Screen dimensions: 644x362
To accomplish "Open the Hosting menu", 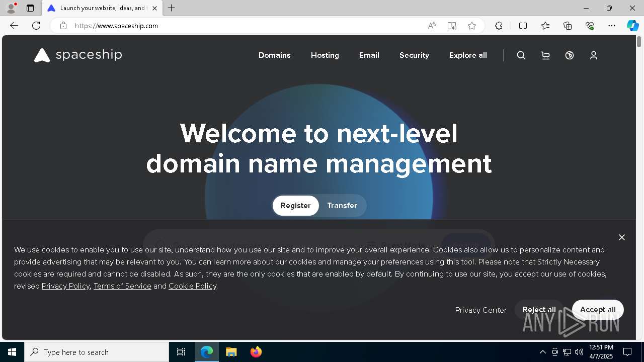I will [325, 55].
